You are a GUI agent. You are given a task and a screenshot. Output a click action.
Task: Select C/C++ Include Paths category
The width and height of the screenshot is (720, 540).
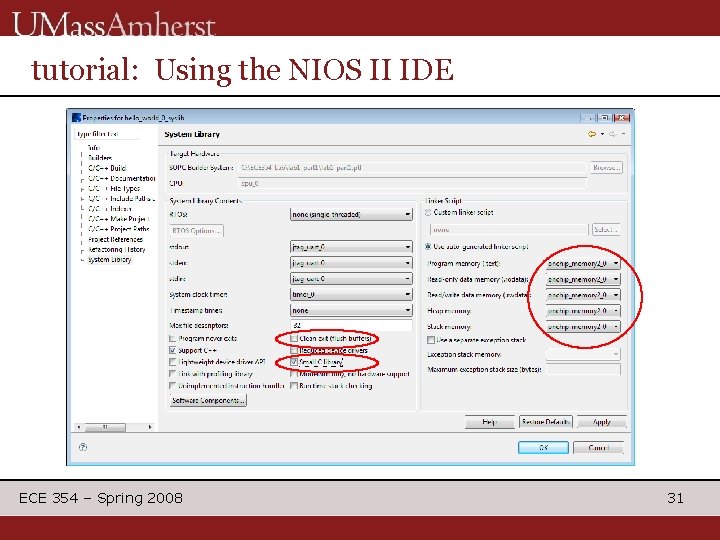[x=121, y=198]
